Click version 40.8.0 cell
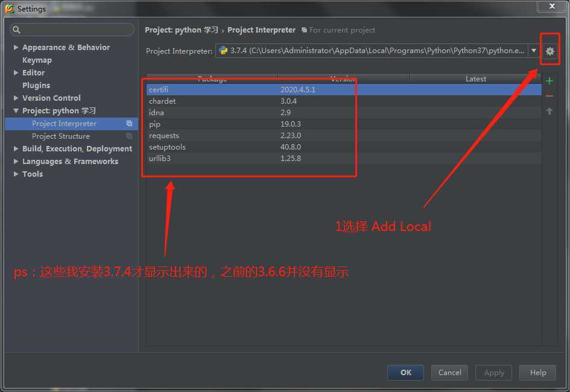The width and height of the screenshot is (570, 392). point(291,147)
